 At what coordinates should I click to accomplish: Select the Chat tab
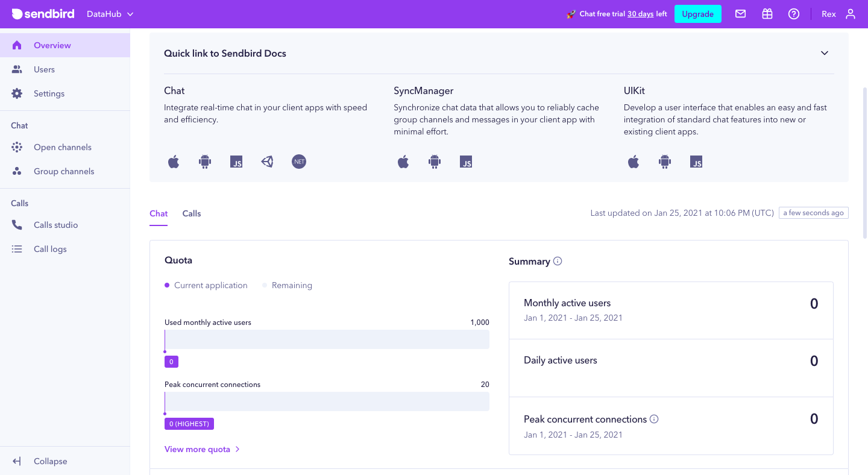[x=159, y=213]
